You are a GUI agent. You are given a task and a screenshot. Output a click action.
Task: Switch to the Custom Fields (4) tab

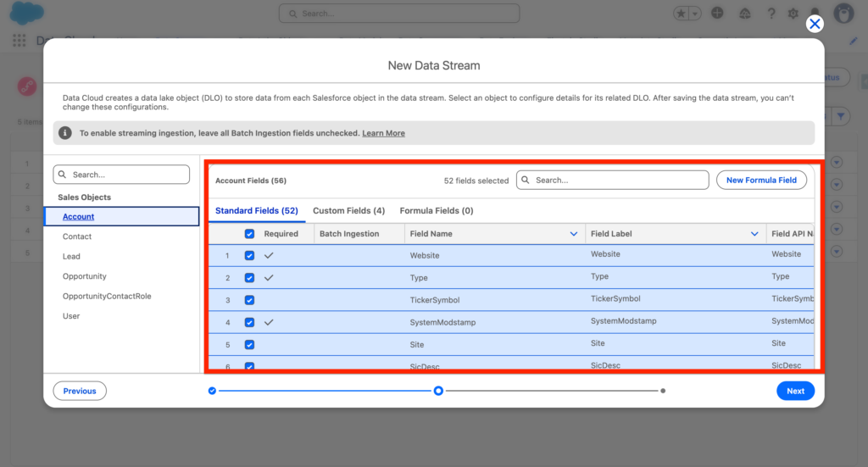coord(348,210)
